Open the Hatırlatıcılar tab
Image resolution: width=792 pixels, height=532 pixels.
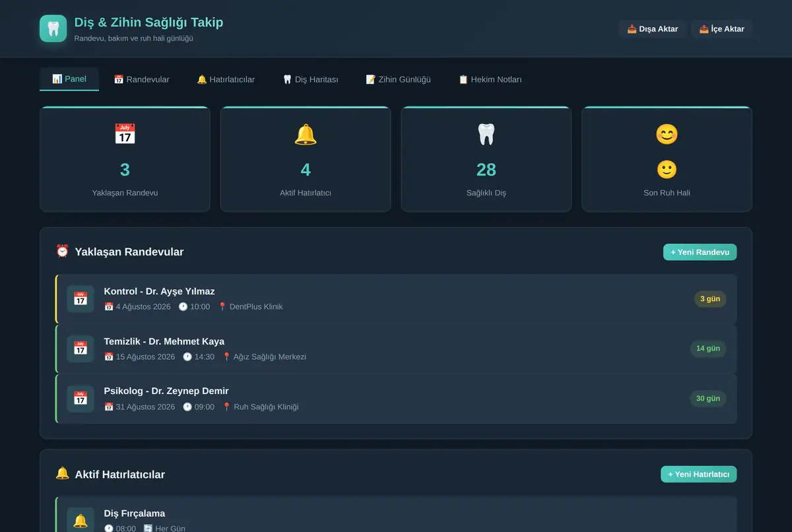tap(226, 79)
